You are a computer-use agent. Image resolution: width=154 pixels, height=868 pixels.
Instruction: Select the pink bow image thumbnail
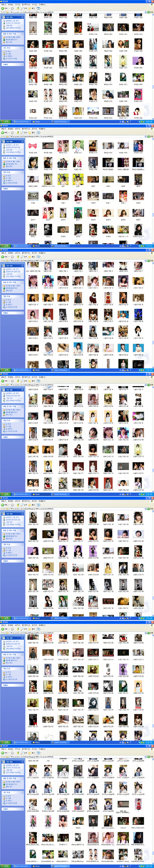(33, 146)
